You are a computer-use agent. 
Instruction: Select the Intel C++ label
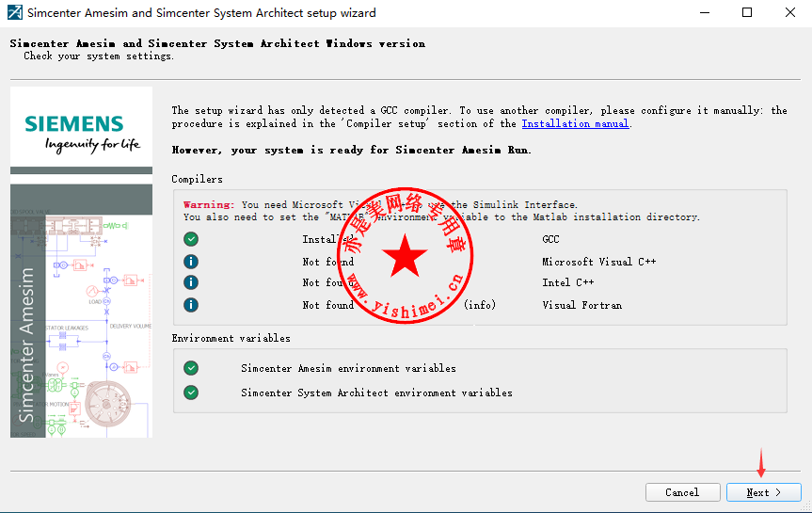click(x=568, y=282)
